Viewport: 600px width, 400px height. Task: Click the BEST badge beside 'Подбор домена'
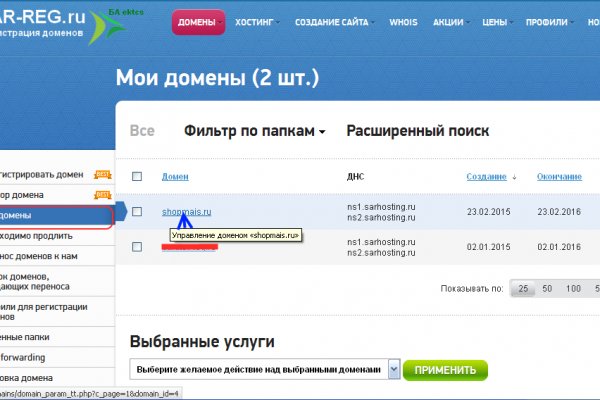pos(101,194)
